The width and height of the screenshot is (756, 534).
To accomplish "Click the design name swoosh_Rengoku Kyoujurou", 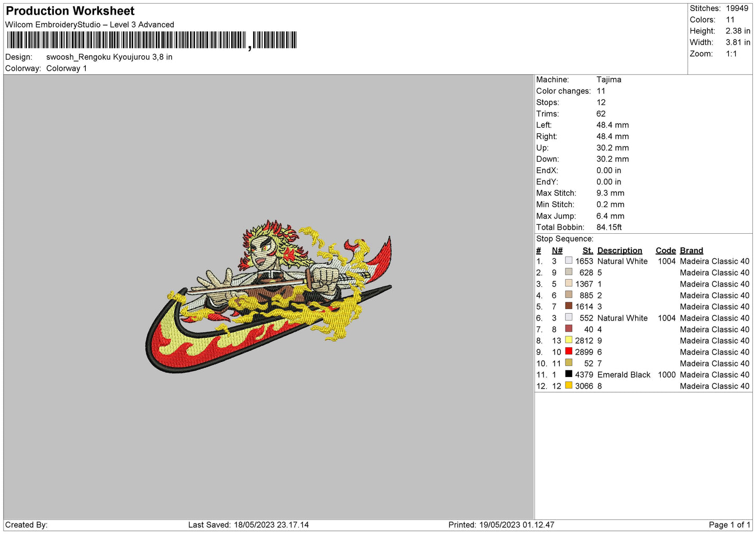I will [109, 57].
